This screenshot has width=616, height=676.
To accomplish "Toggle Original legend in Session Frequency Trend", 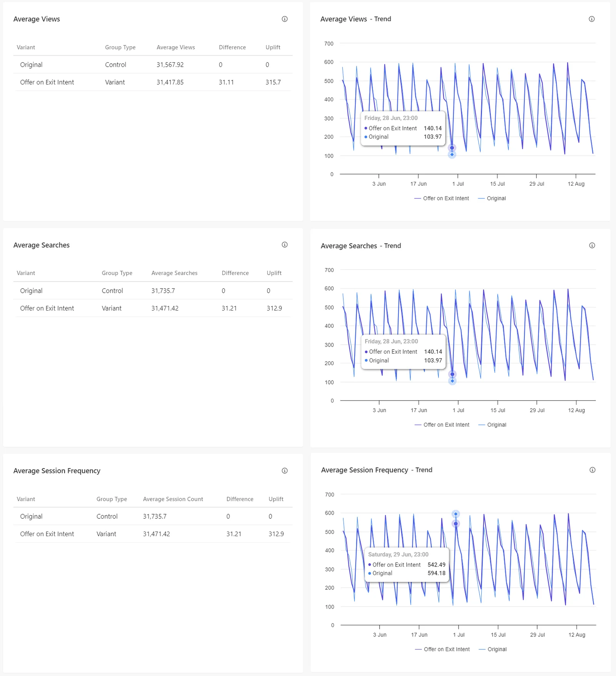I will point(493,649).
